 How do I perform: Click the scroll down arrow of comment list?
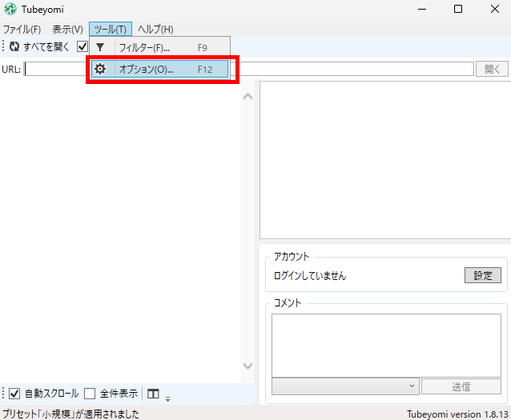click(248, 366)
